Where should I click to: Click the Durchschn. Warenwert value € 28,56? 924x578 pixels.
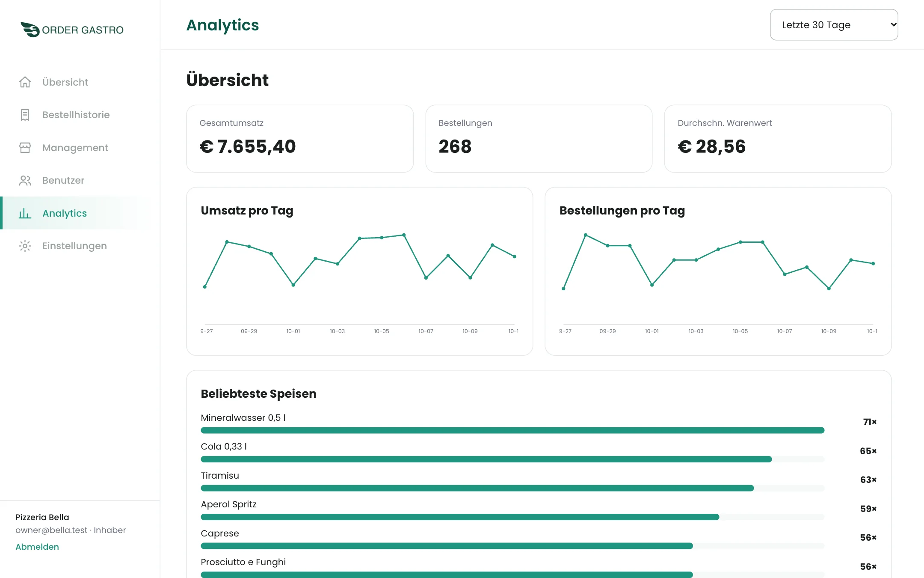click(x=712, y=146)
